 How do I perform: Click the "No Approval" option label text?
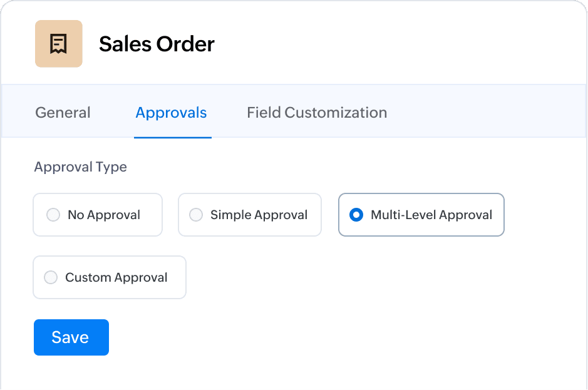tap(104, 215)
